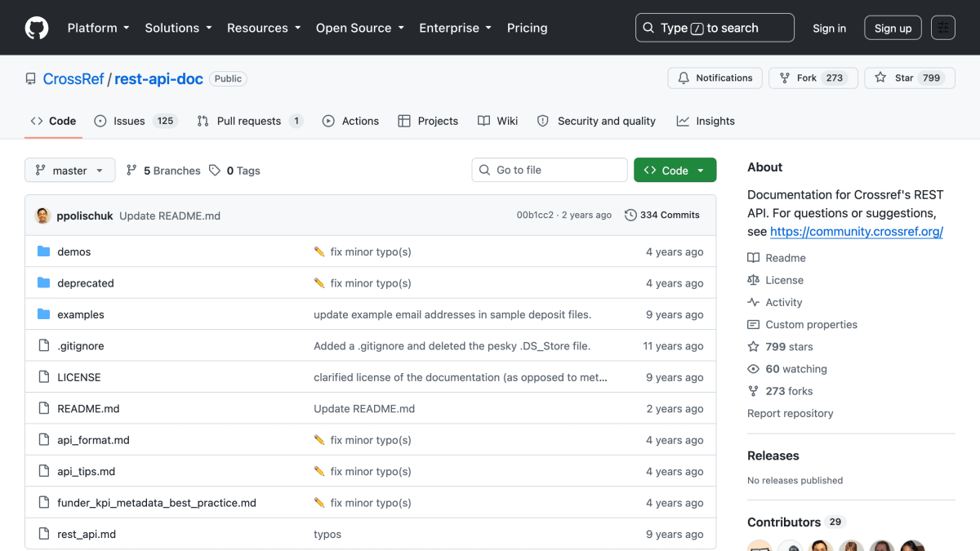Open the api_tips.md file
The image size is (980, 551).
coord(86,472)
